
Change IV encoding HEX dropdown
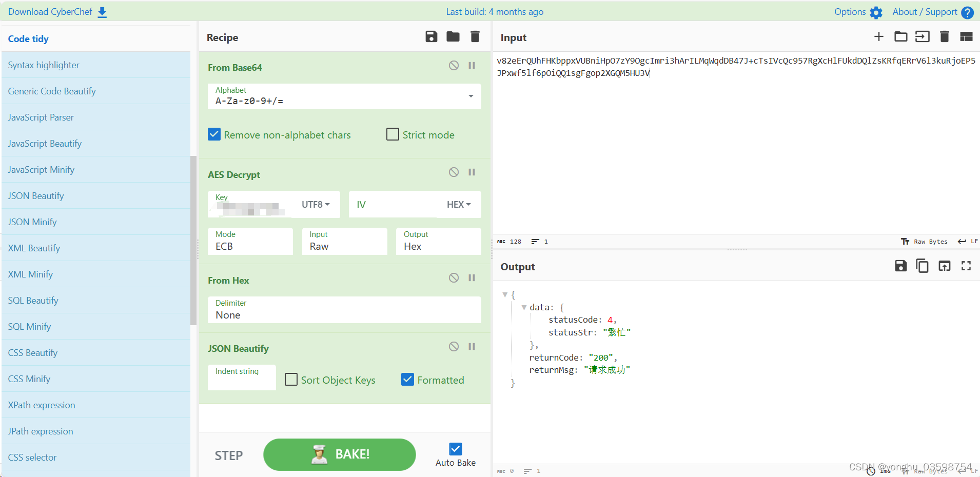click(459, 204)
